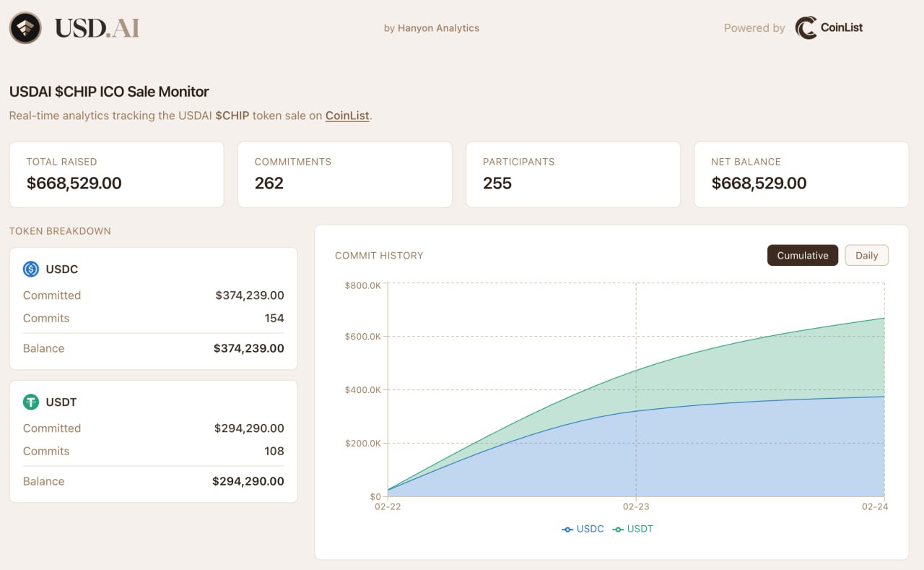Click the 02-24 date marker on chart axis
The image size is (924, 570).
pos(874,507)
